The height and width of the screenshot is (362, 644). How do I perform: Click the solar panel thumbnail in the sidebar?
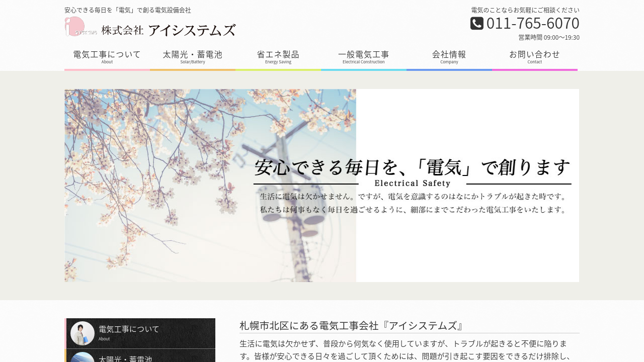[82, 357]
